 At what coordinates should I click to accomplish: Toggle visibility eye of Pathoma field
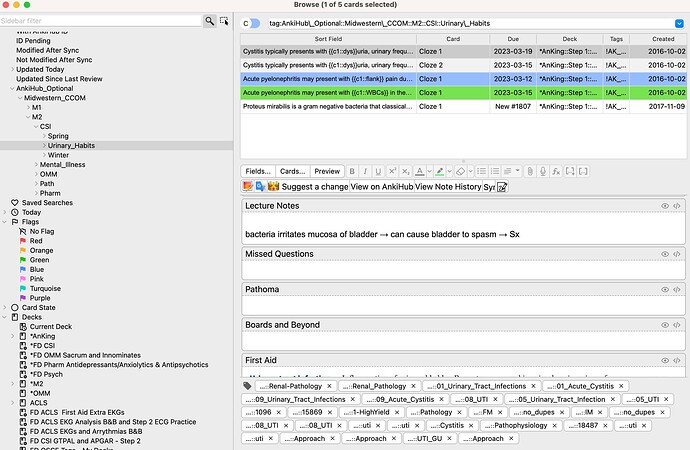point(665,289)
